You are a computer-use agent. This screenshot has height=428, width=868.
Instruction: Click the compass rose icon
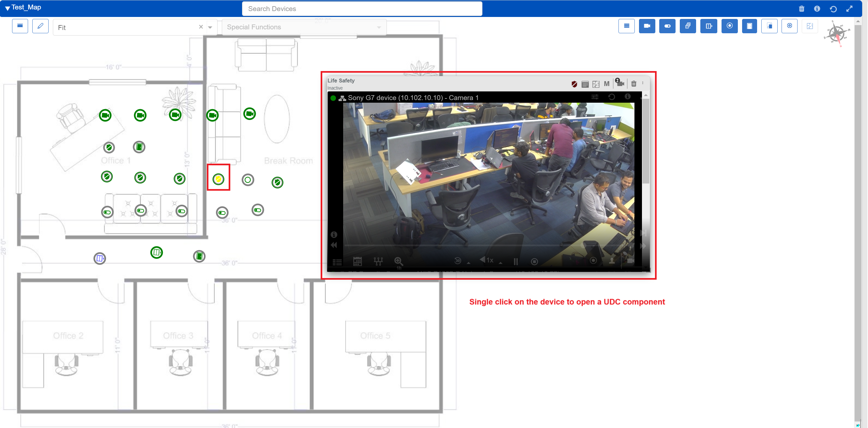[x=837, y=34]
